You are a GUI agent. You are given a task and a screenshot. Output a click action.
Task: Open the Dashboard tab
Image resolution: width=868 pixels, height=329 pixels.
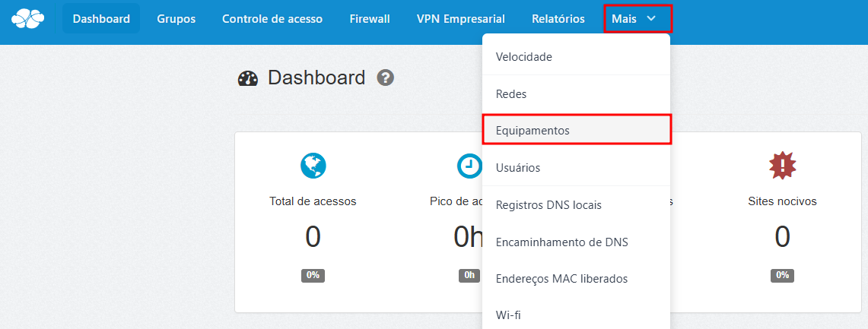point(101,19)
